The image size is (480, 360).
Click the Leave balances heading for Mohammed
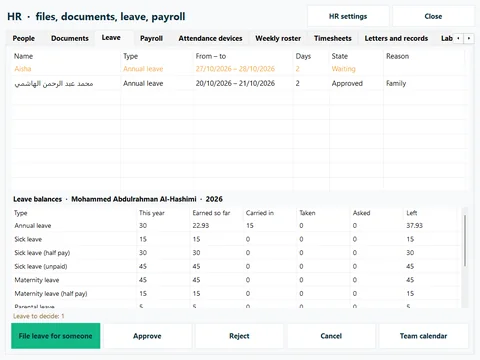coord(118,199)
